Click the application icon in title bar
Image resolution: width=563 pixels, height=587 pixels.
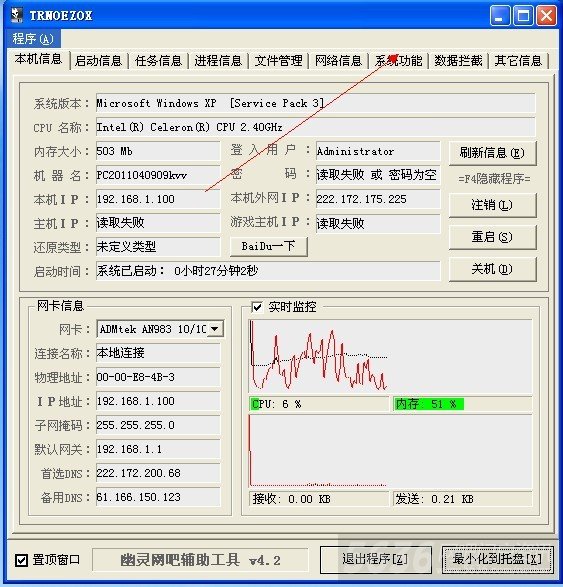pyautogui.click(x=17, y=15)
